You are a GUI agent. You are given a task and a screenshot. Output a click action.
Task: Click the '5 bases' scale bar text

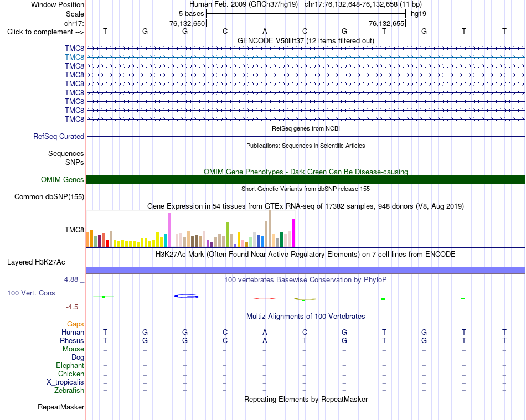(191, 14)
